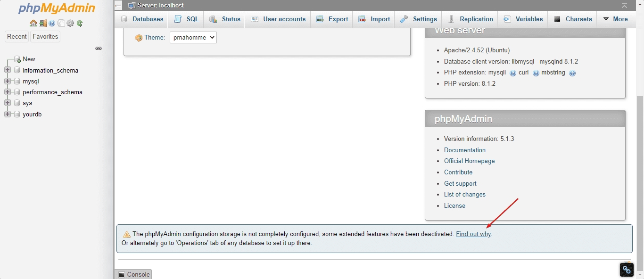Image resolution: width=644 pixels, height=279 pixels.
Task: Click the Find out why link
Action: [x=473, y=234]
